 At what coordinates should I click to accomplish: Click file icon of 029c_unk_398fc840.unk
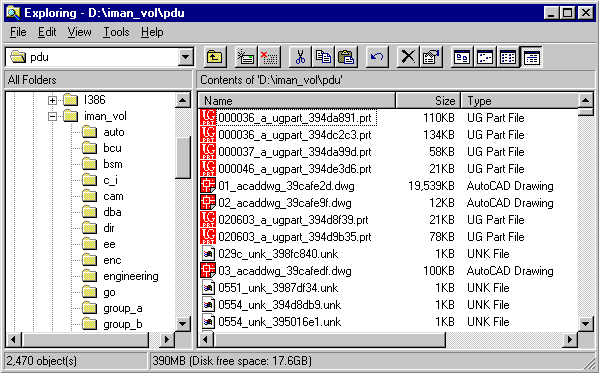point(208,254)
